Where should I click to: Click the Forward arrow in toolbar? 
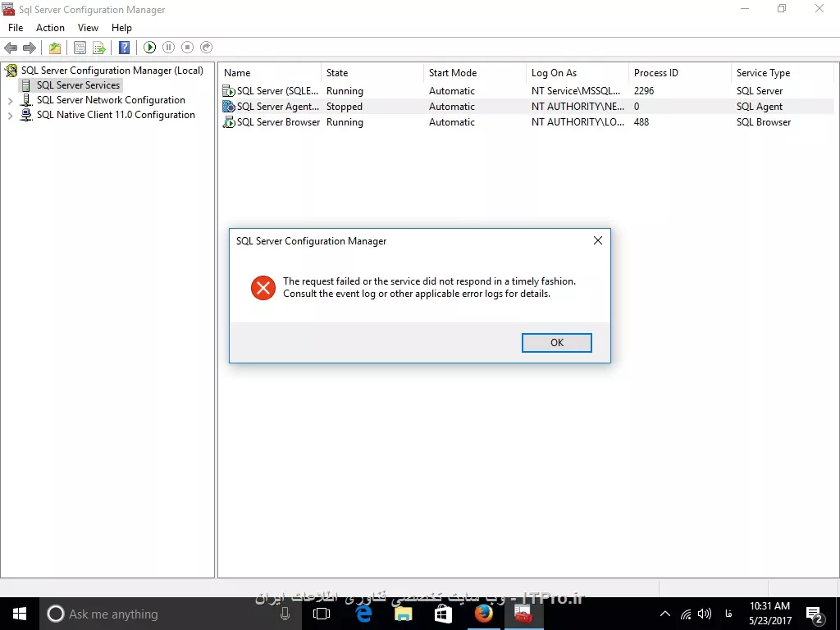[30, 48]
